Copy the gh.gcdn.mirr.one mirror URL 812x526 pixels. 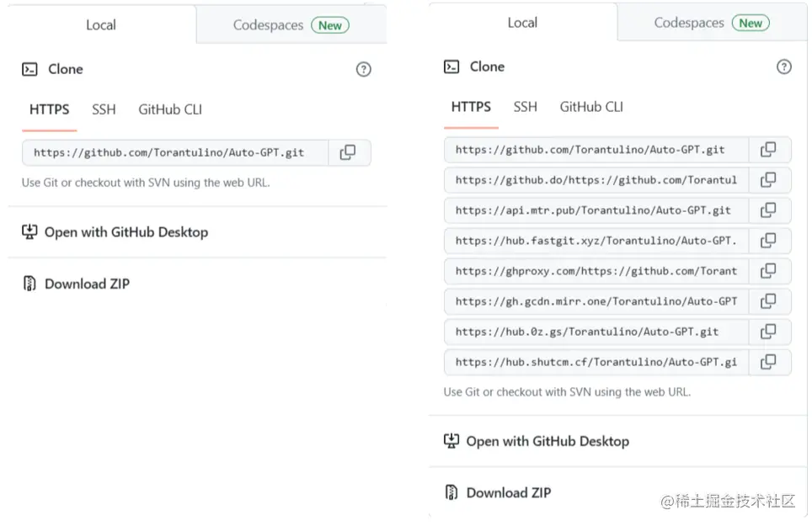click(x=768, y=301)
